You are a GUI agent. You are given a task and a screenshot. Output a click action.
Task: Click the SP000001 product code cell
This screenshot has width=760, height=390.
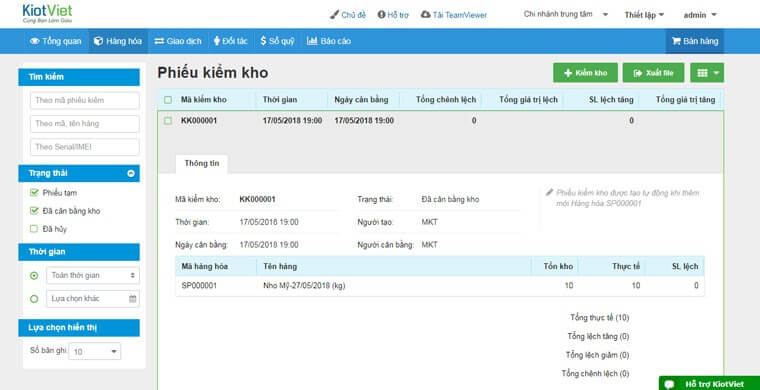(199, 286)
